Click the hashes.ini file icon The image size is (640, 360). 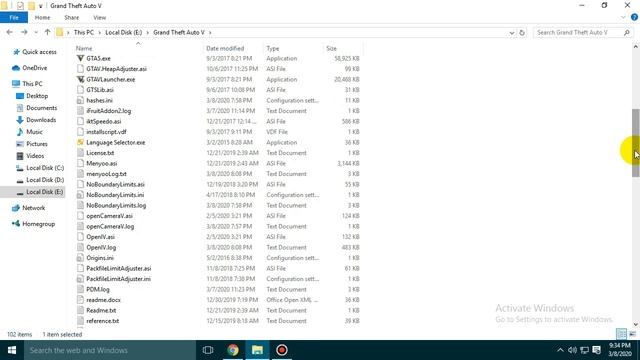[80, 100]
